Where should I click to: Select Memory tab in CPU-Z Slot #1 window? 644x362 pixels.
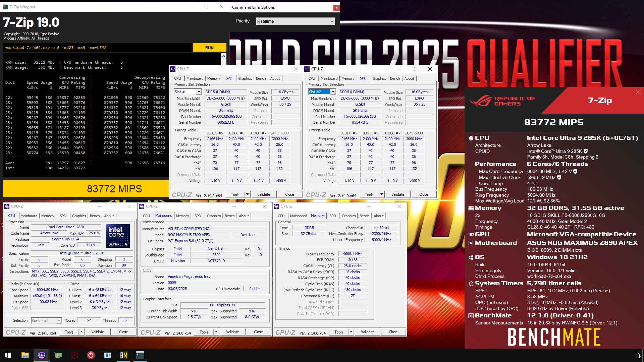(x=214, y=78)
